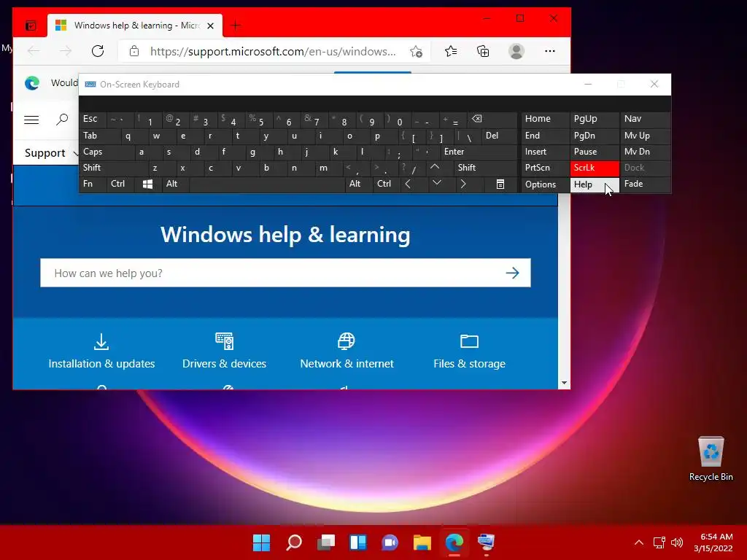Open keyboard Options
The height and width of the screenshot is (560, 747).
[545, 184]
